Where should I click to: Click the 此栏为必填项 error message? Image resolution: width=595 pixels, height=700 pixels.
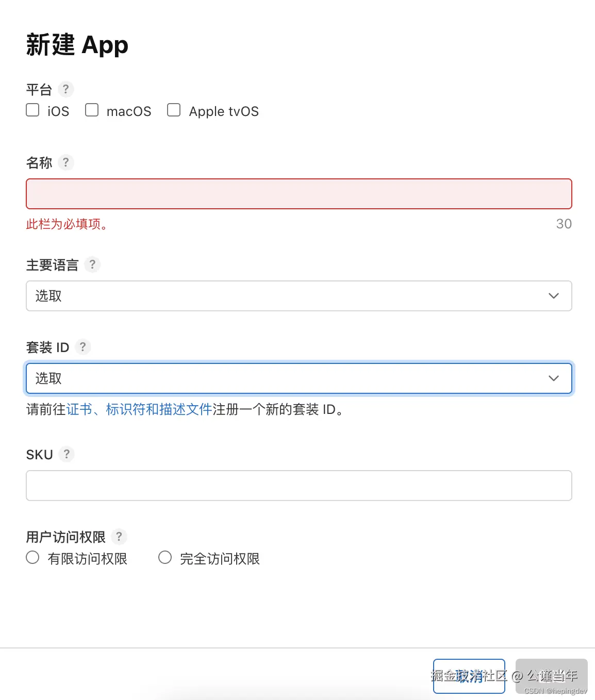point(67,224)
